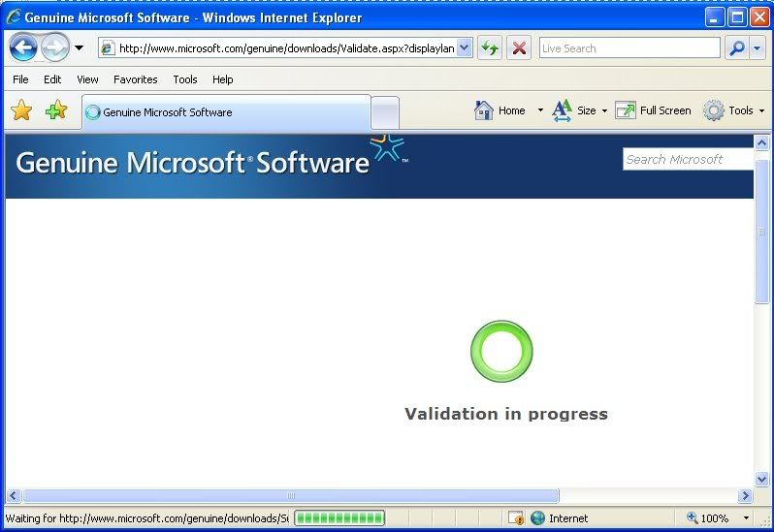Screen dimensions: 774x532
Task: Expand the address bar history dropdown
Action: [x=464, y=47]
